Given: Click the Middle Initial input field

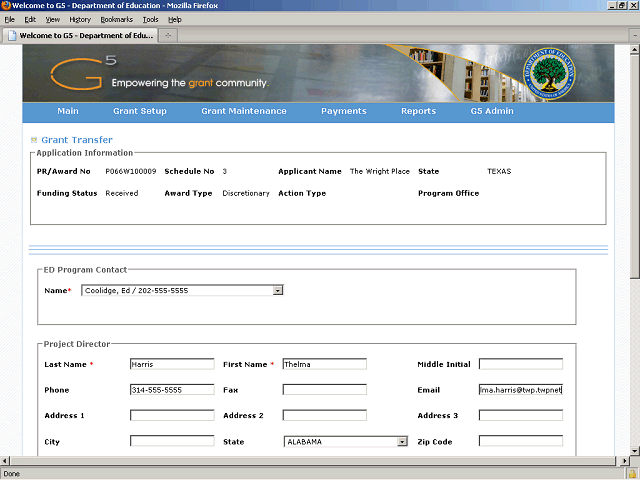Looking at the screenshot, I should click(521, 364).
